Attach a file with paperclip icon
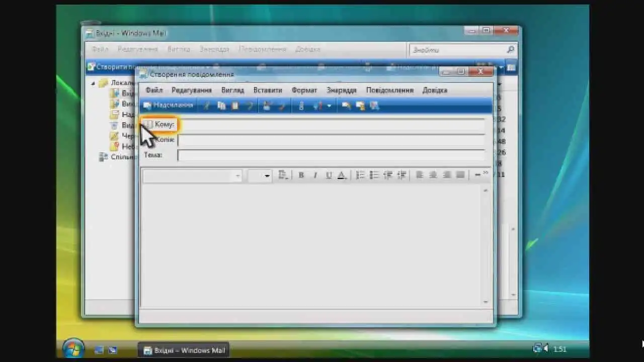 pos(302,106)
